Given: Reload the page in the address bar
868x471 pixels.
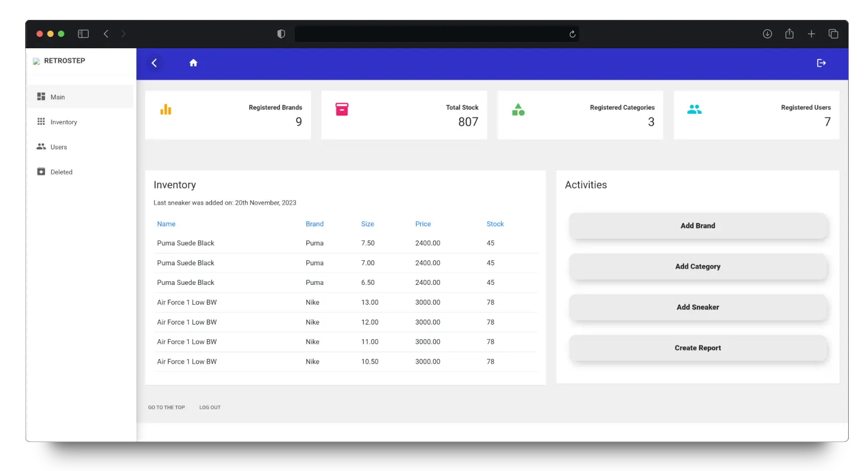Looking at the screenshot, I should pos(572,34).
